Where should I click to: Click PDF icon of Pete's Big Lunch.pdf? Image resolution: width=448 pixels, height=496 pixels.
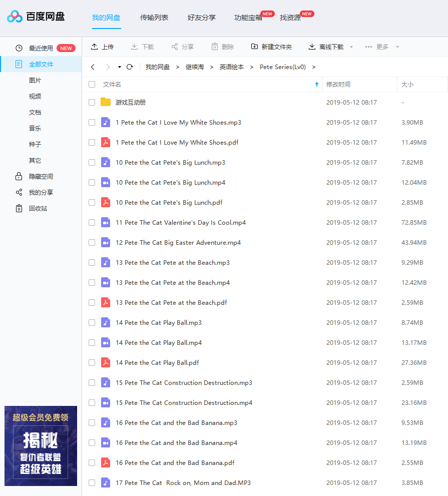[x=106, y=202]
